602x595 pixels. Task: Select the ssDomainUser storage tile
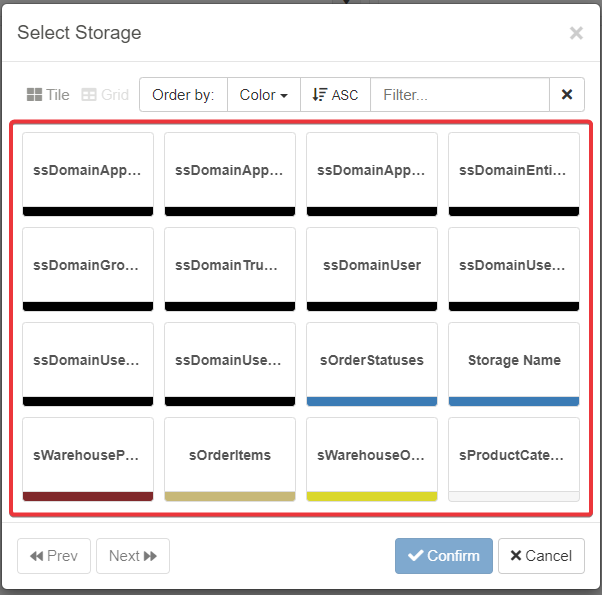coord(372,266)
